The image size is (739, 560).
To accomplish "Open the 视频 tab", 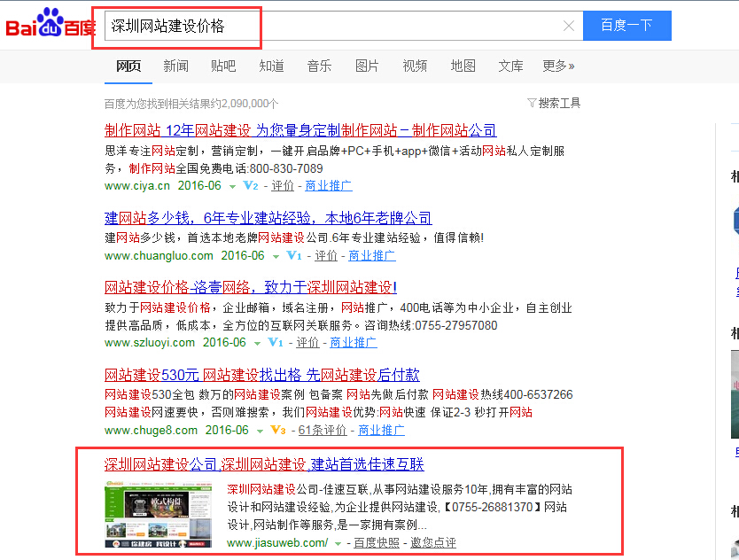I will coord(415,66).
